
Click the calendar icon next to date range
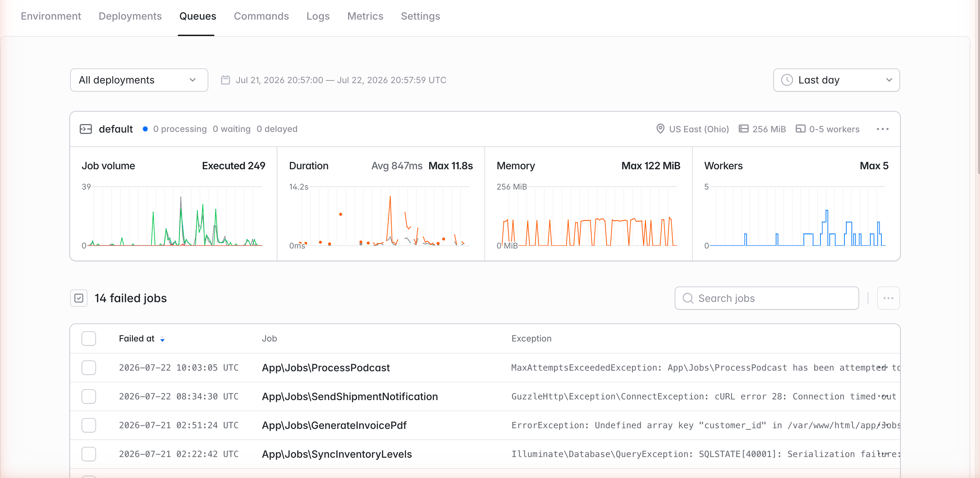pyautogui.click(x=225, y=80)
